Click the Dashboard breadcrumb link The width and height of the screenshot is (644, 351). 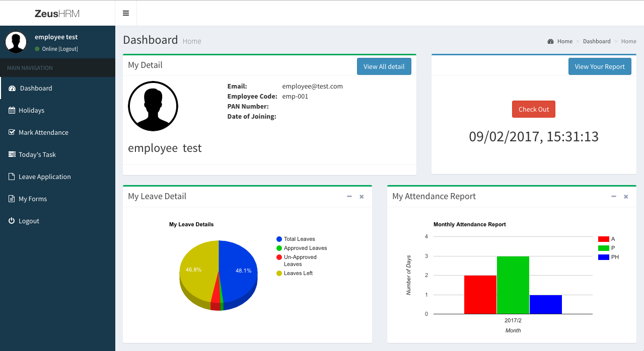click(x=597, y=41)
